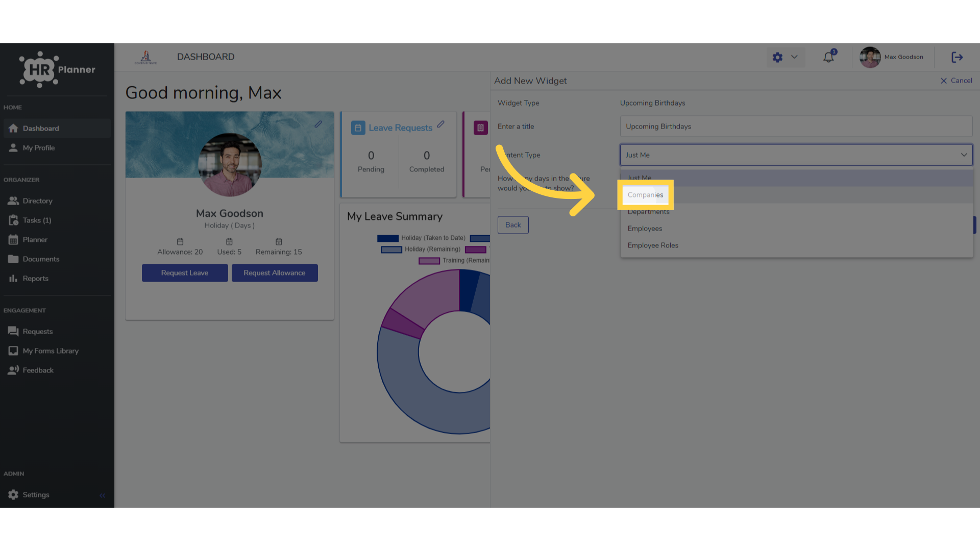Click the HR Planner logo
The width and height of the screenshot is (980, 551).
coord(57,69)
